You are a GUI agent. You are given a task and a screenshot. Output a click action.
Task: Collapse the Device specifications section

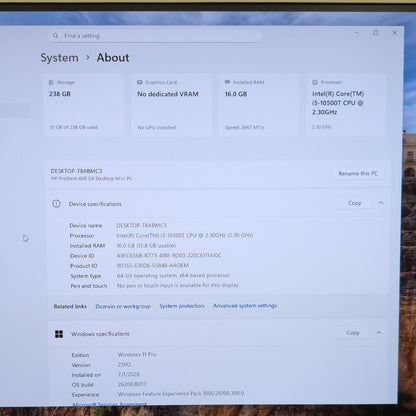381,203
